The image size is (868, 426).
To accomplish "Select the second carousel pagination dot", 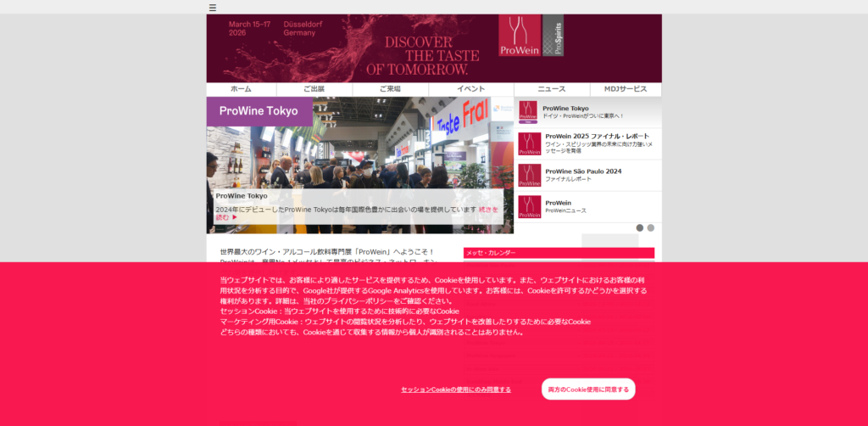I will (651, 227).
